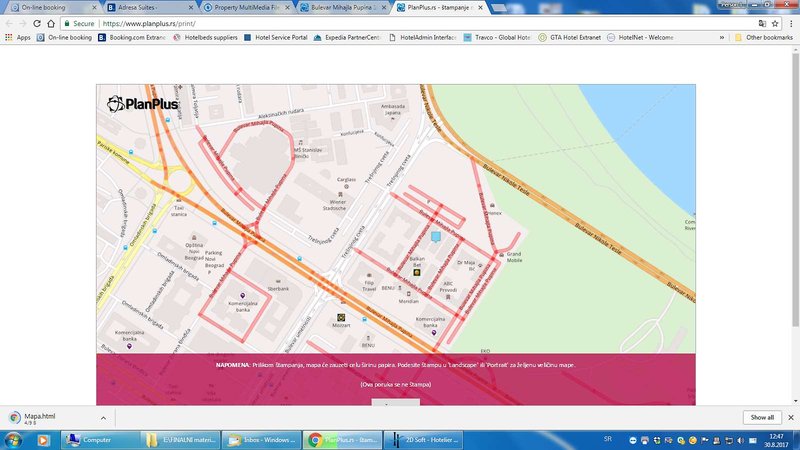Open the Other bookmarks folder
The height and width of the screenshot is (450, 800).
[x=762, y=37]
